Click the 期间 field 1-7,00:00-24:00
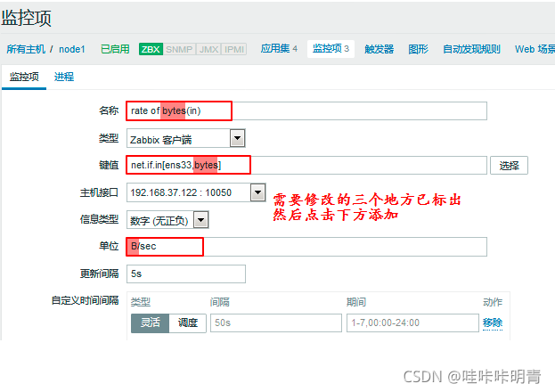Image resolution: width=555 pixels, height=392 pixels. [x=412, y=323]
